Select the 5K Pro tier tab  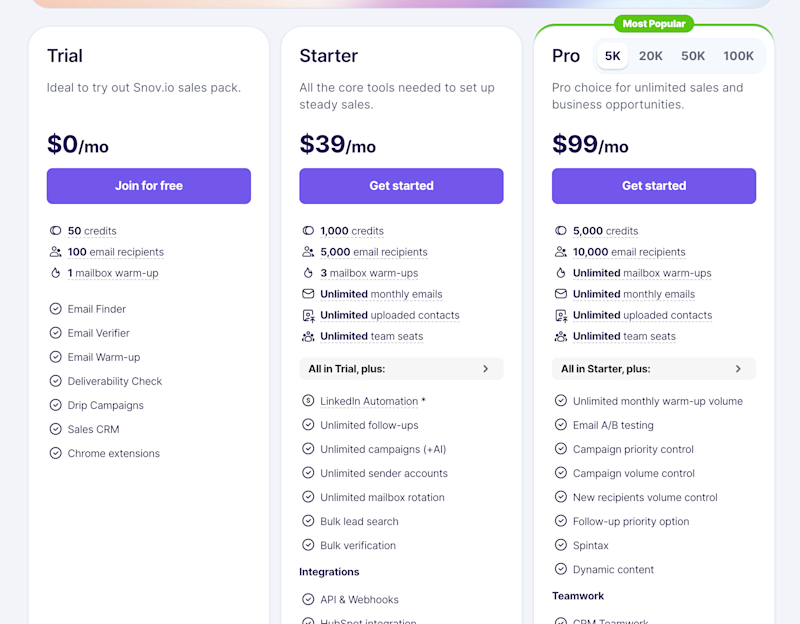(612, 56)
